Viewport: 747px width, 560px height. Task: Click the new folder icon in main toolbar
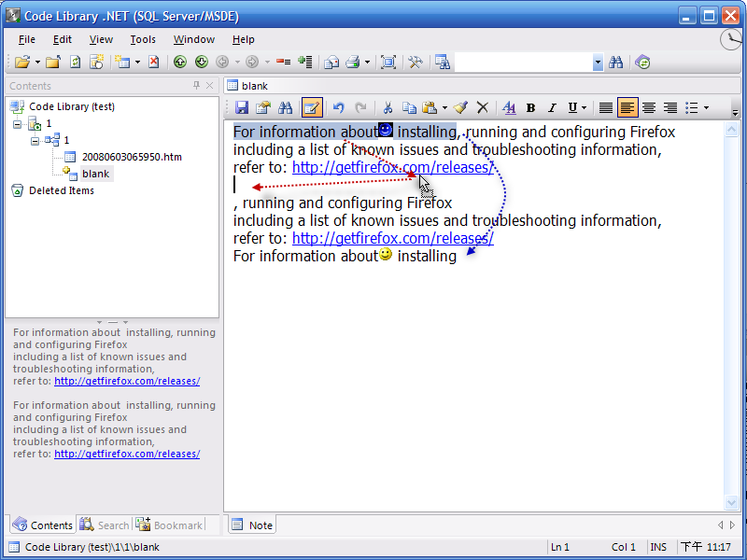click(53, 62)
